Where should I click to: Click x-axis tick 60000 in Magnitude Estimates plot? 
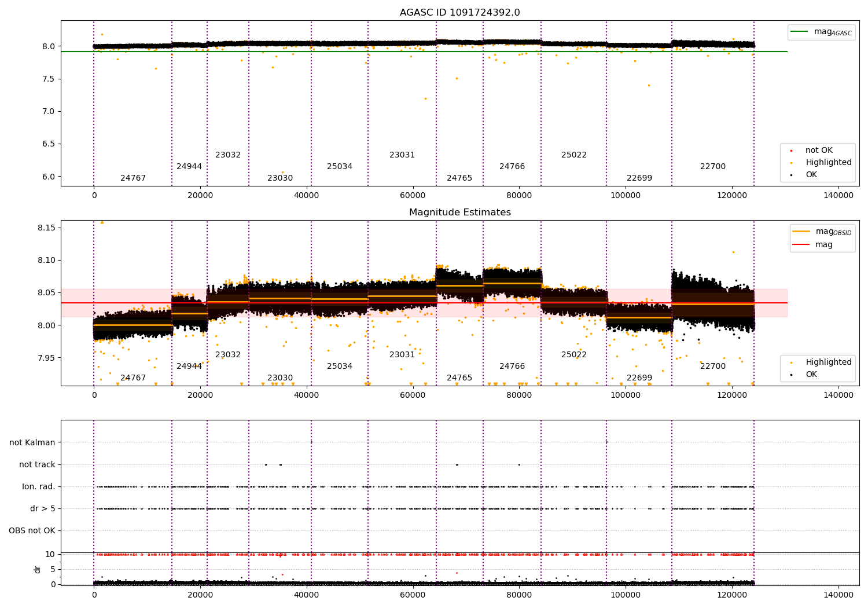click(413, 395)
